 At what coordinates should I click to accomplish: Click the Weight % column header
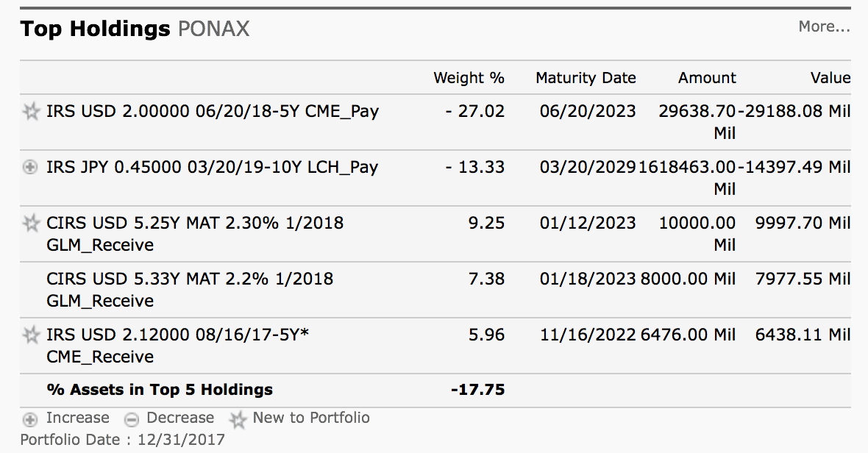click(469, 78)
